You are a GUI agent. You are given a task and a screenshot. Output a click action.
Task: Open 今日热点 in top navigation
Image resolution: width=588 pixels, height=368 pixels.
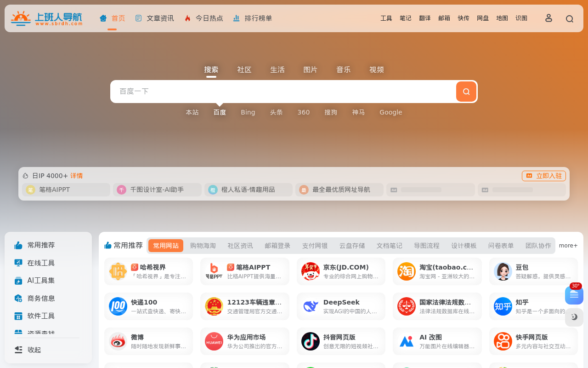pyautogui.click(x=204, y=18)
